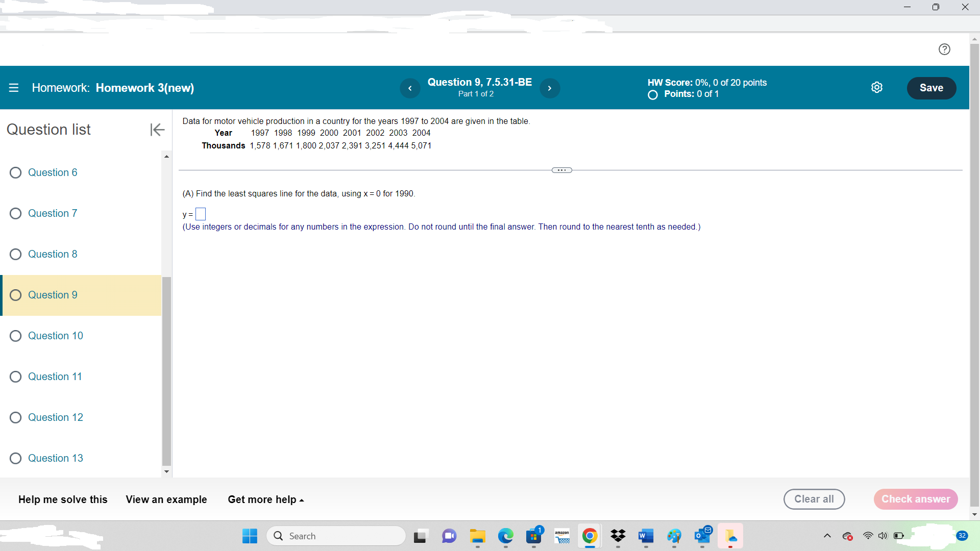This screenshot has height=551, width=980.
Task: Expand the Get more help menu
Action: pos(265,499)
